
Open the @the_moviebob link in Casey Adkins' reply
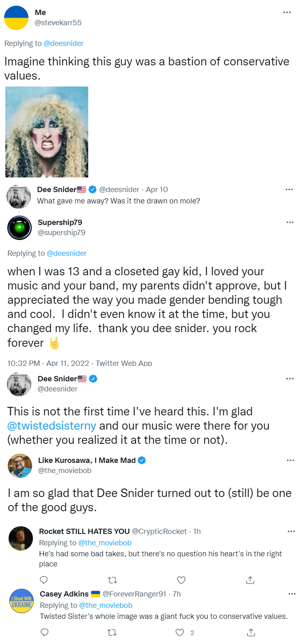106,605
